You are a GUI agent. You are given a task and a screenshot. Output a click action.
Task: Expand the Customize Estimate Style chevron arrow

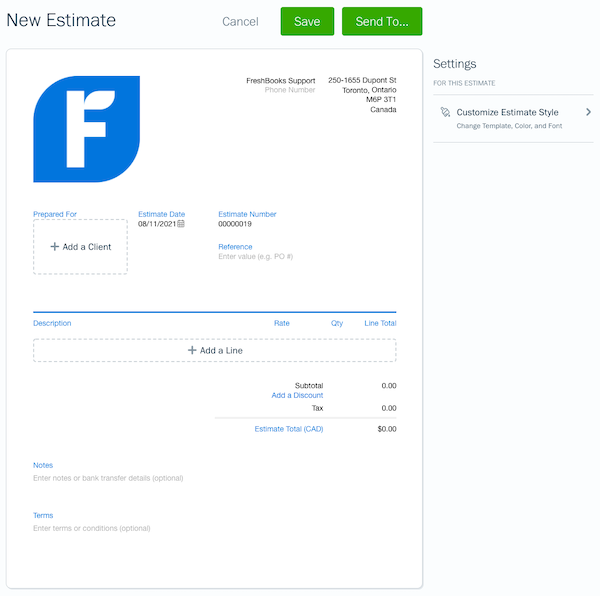pyautogui.click(x=588, y=113)
